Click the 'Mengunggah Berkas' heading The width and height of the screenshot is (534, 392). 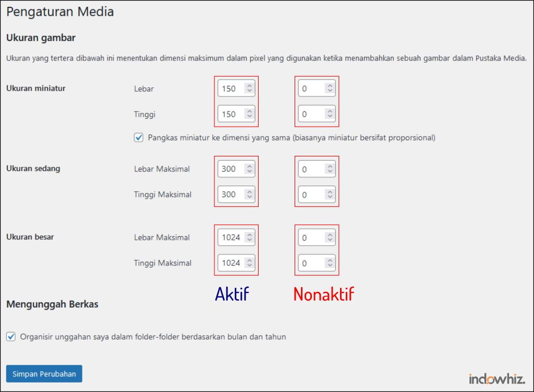pos(52,304)
